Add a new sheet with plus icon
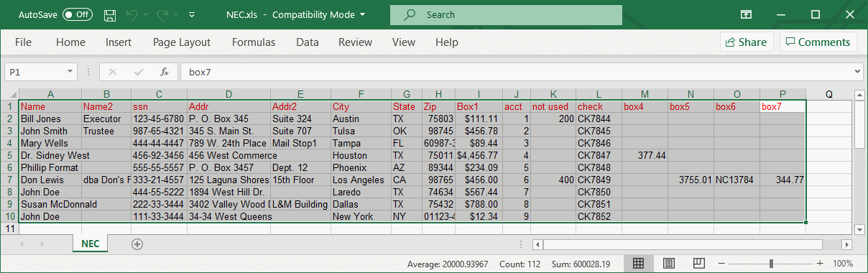 (137, 244)
